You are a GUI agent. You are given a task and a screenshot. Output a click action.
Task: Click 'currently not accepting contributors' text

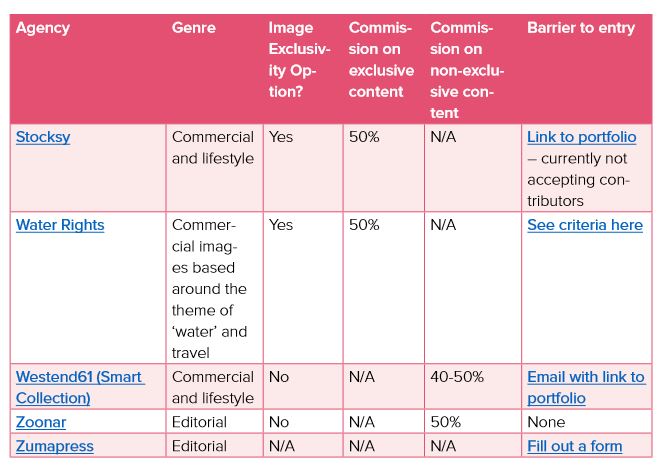(581, 180)
